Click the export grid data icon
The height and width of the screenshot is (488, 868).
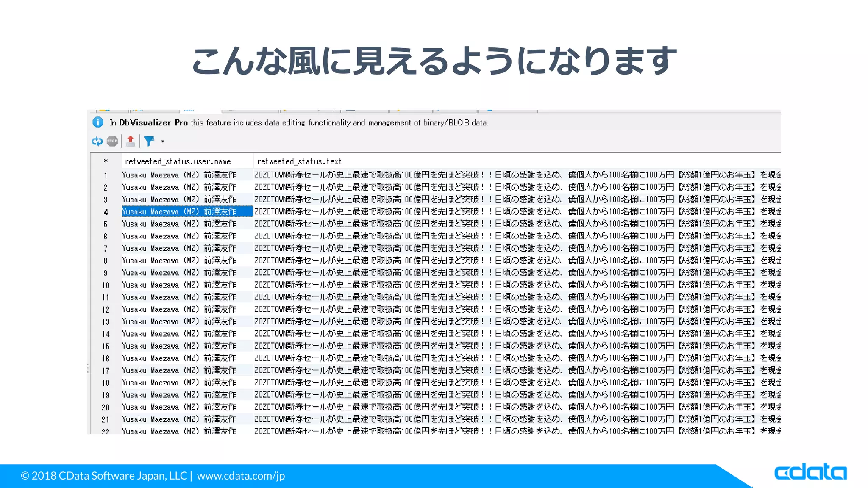pos(131,141)
